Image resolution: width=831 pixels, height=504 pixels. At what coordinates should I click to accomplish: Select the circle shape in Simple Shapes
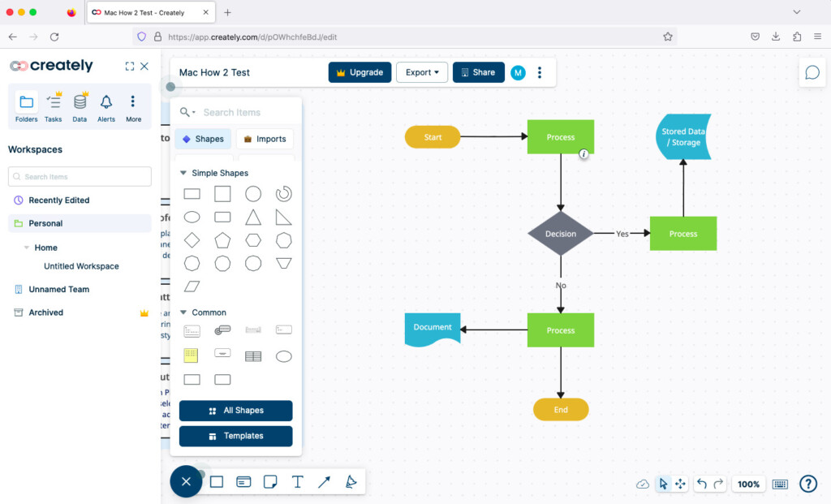[253, 194]
